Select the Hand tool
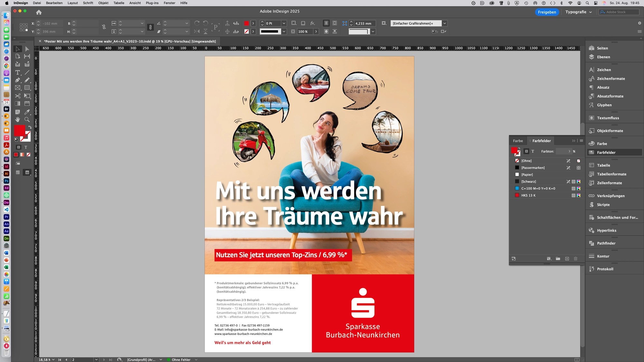Image resolution: width=644 pixels, height=362 pixels. 18,119
